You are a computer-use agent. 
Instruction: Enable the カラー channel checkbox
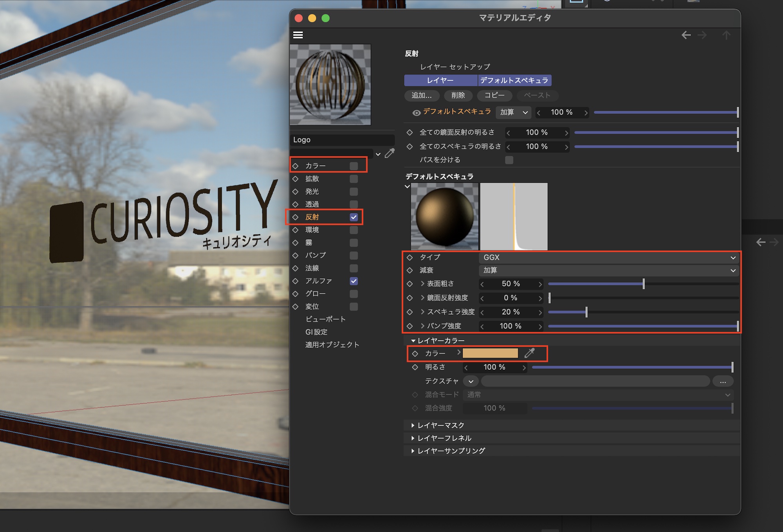(354, 166)
